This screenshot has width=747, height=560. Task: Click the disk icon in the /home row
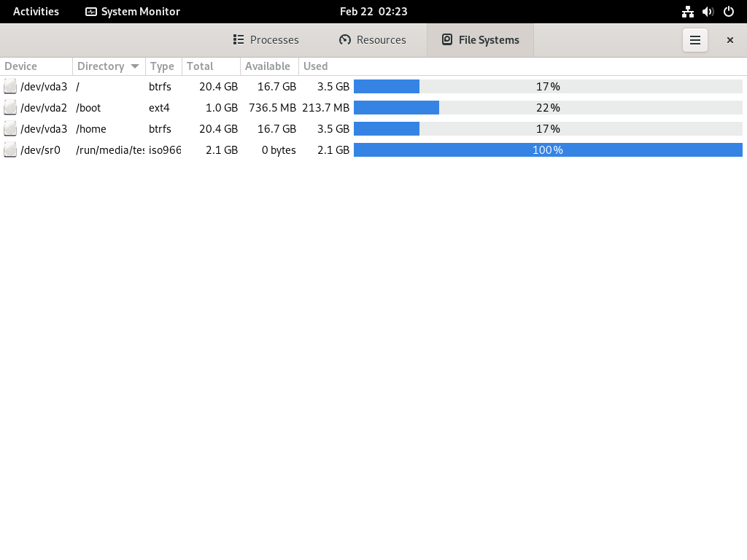tap(10, 128)
